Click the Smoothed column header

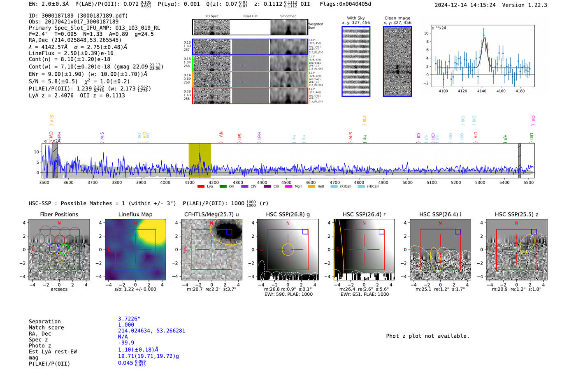(288, 16)
